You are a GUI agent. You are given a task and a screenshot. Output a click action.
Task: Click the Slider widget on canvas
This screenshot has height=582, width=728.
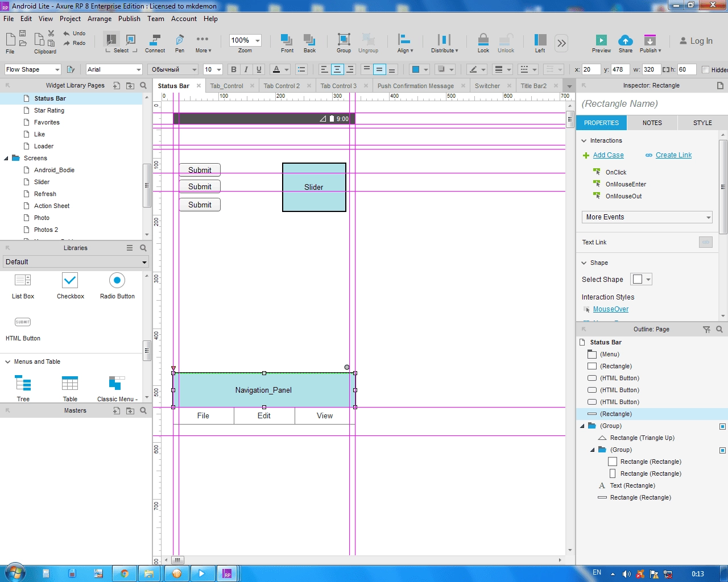(x=314, y=187)
